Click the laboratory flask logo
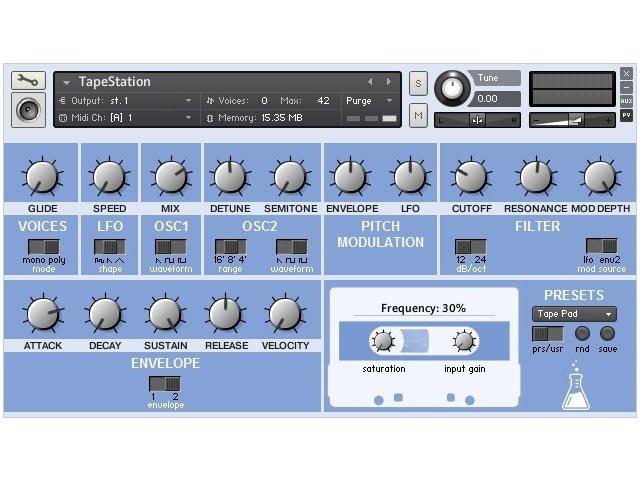The image size is (640, 480). pos(575,389)
